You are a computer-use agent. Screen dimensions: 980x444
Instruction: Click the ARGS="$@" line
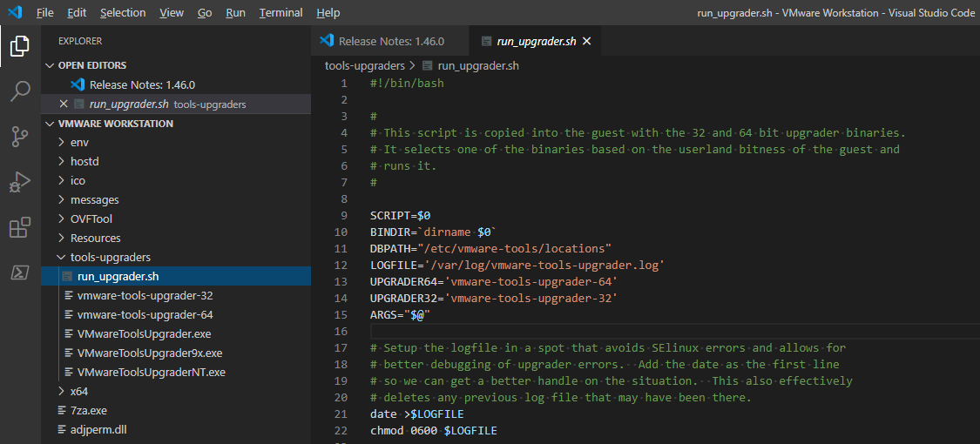(x=401, y=315)
